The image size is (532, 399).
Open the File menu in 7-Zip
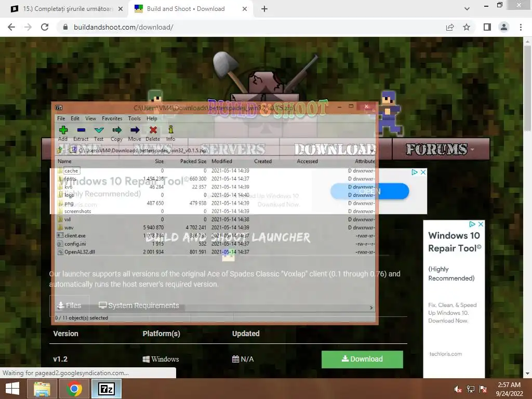[x=61, y=118]
